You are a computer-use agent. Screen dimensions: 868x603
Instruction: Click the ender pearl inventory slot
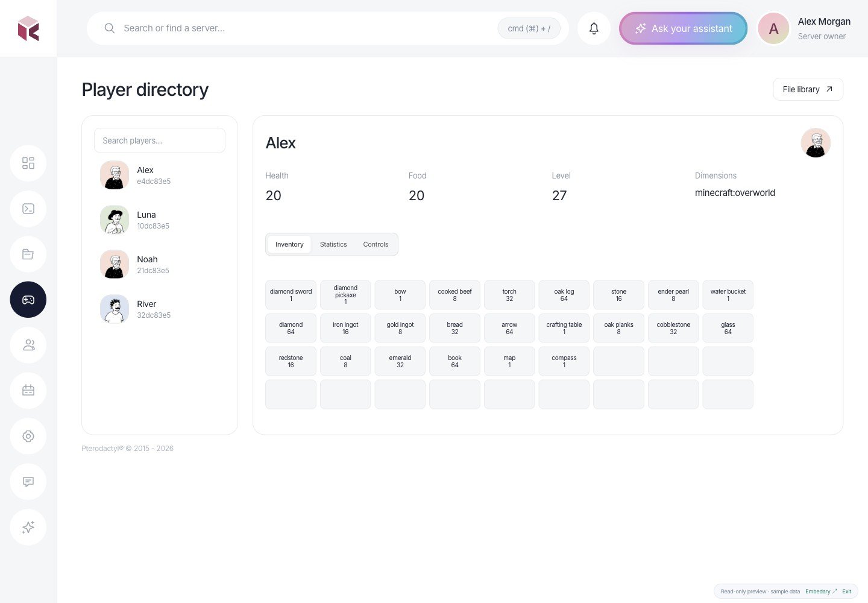pyautogui.click(x=673, y=295)
